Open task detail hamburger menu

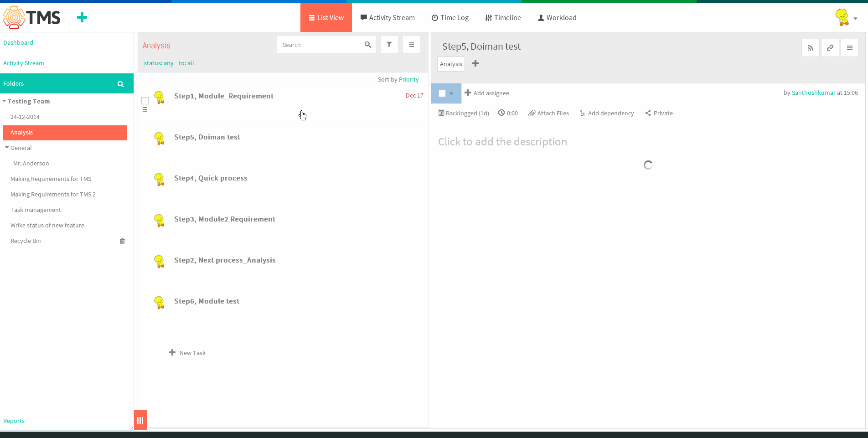point(850,48)
